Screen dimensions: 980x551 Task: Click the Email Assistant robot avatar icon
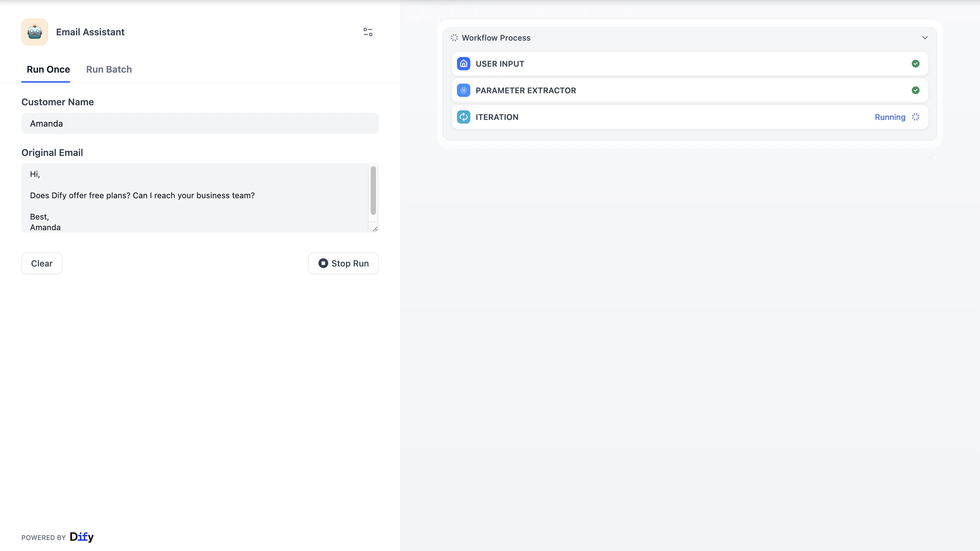pos(34,32)
